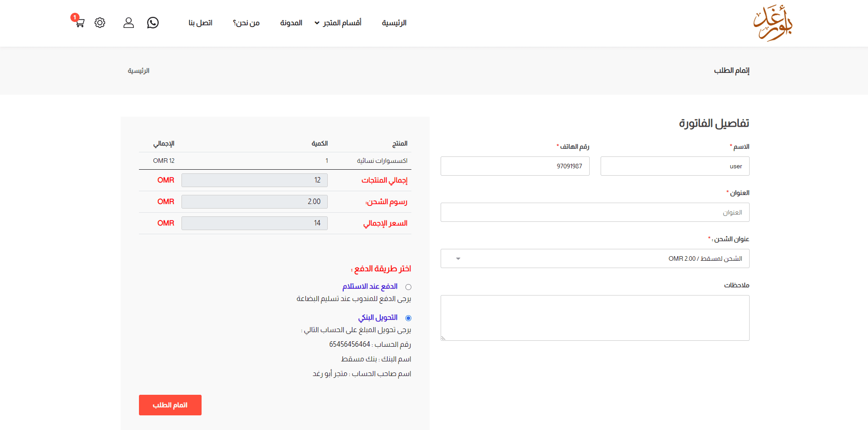Select the التحويل البنكي radio button
This screenshot has width=868, height=430.
click(408, 318)
